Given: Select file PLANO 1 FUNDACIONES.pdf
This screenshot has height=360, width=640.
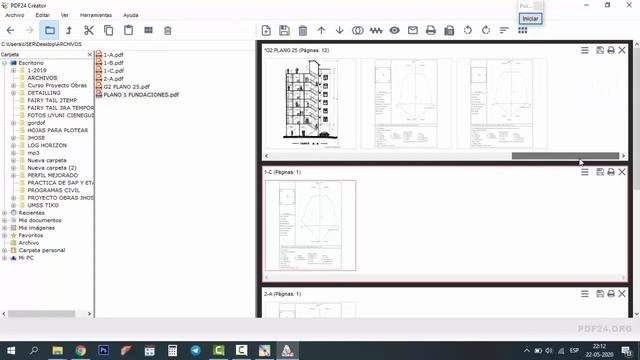Looking at the screenshot, I should (141, 95).
